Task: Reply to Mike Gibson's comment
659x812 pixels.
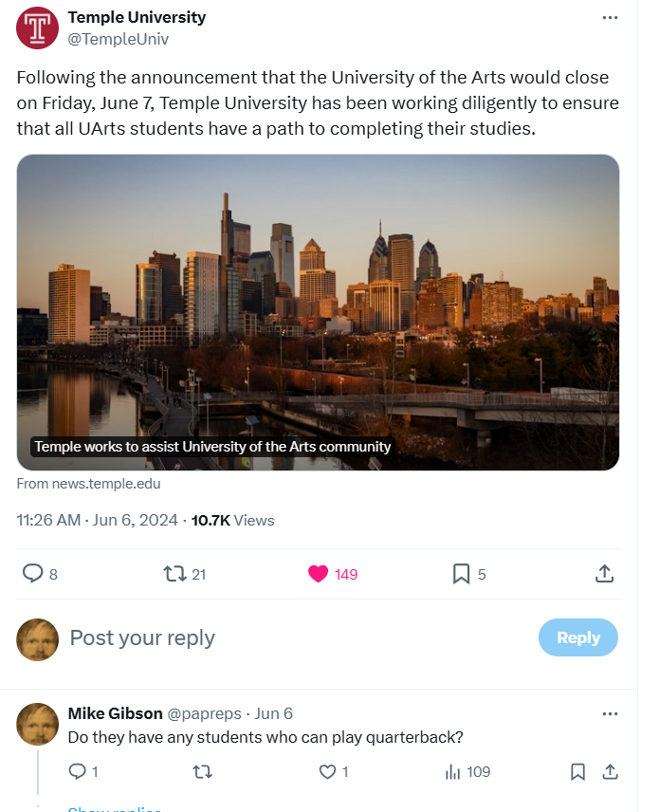Action: (x=78, y=772)
